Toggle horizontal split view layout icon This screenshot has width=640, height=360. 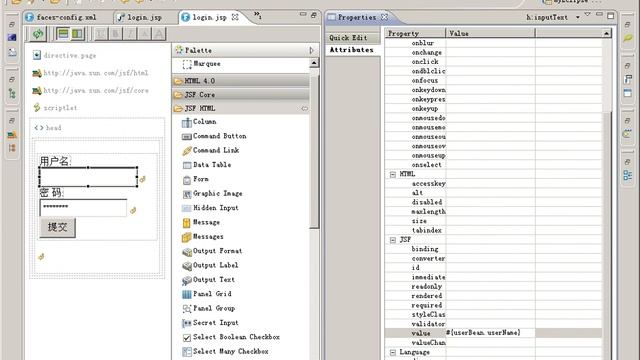63,34
